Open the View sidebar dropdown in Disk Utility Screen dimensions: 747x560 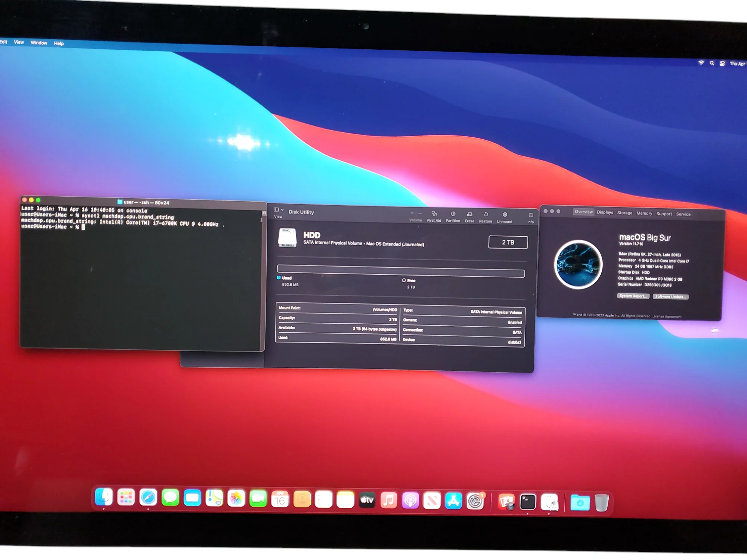279,210
